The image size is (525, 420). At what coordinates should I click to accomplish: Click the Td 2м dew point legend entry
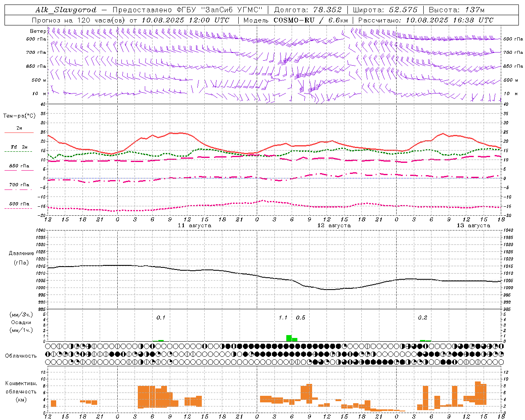pos(19,147)
